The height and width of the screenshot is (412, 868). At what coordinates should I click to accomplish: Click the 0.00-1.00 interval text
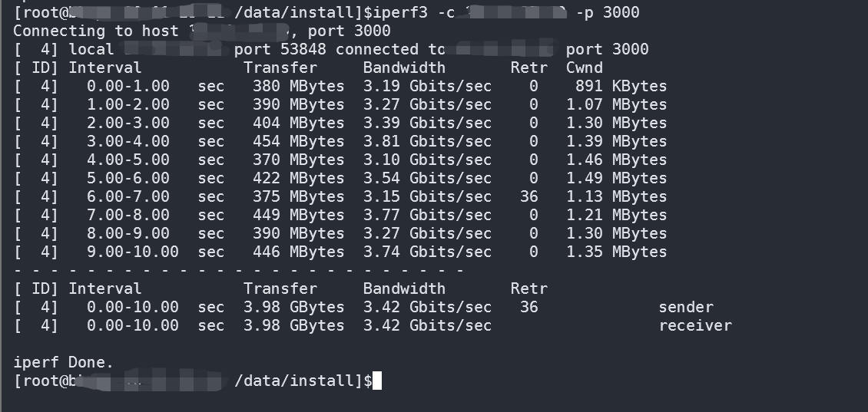tap(128, 86)
